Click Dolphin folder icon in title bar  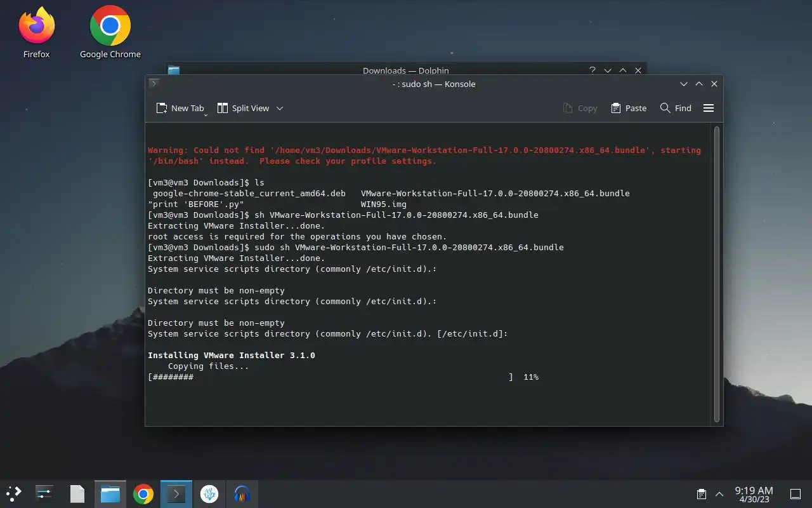[174, 70]
